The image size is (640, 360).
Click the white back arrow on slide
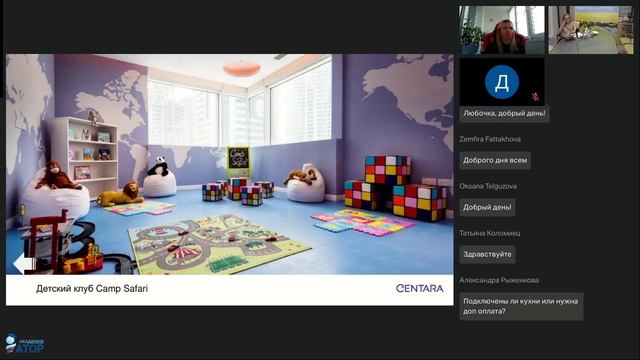(x=24, y=264)
